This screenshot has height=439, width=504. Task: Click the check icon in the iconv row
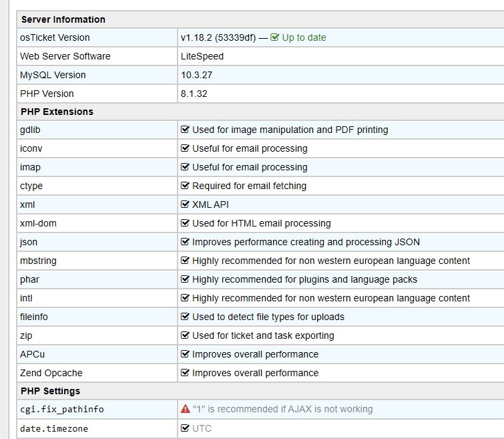(x=186, y=148)
